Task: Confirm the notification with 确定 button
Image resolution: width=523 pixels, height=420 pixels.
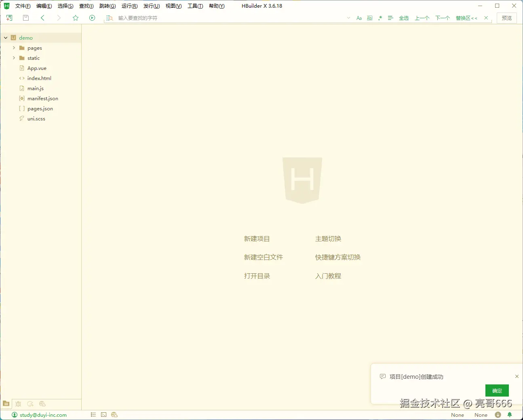Action: point(497,391)
